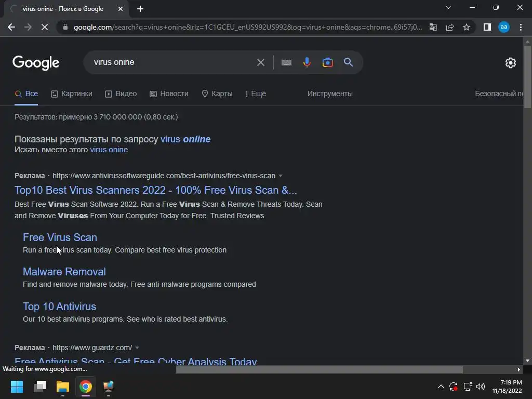
Task: Switch to the Карты tab
Action: pyautogui.click(x=217, y=94)
